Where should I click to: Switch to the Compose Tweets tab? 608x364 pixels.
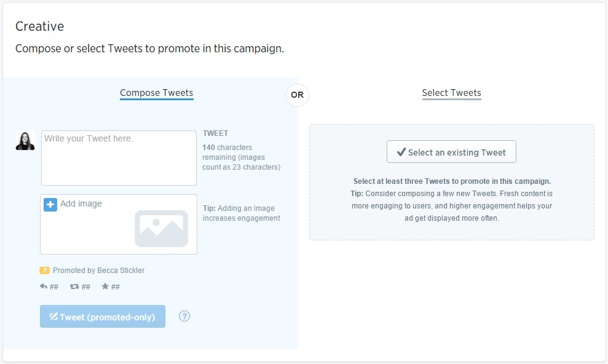(157, 93)
